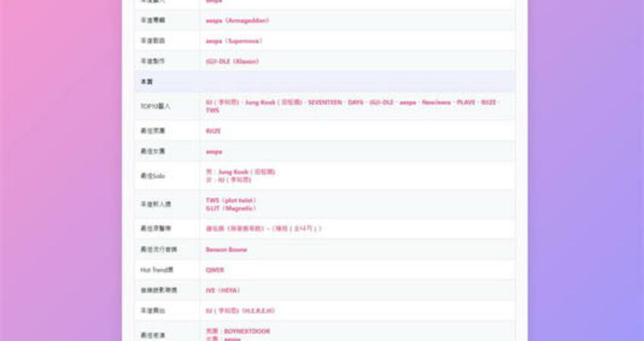Open the TWS (plot twist) entry
The width and height of the screenshot is (644, 341).
[231, 200]
